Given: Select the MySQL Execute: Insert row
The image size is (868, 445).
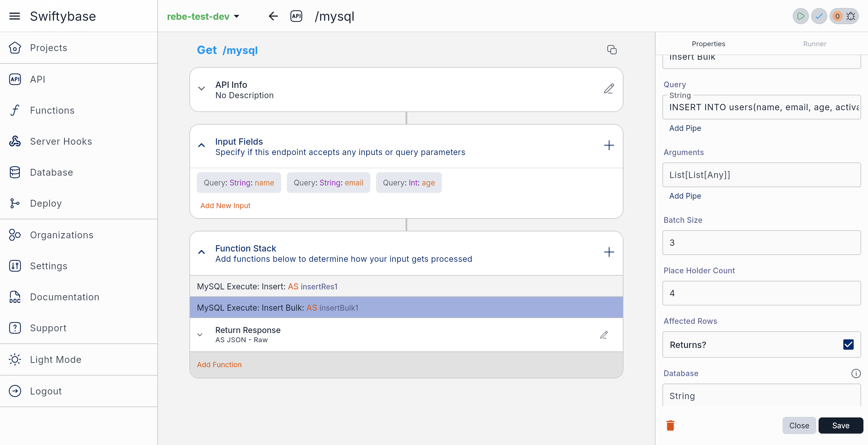Looking at the screenshot, I should [406, 286].
